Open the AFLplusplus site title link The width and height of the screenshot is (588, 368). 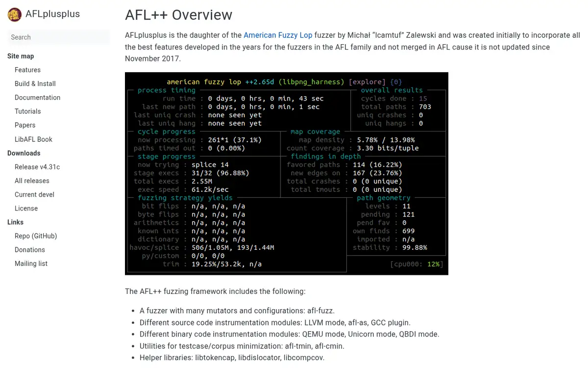(53, 14)
